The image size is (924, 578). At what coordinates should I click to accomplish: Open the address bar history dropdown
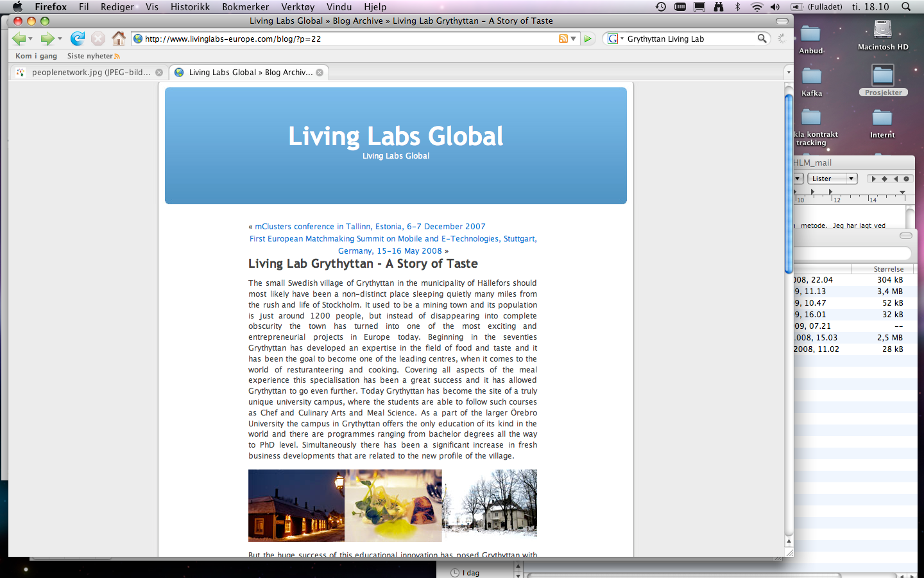574,39
